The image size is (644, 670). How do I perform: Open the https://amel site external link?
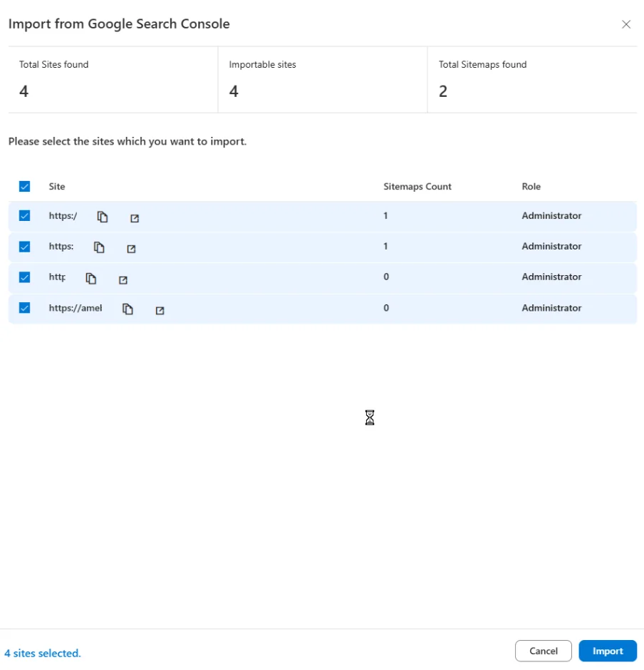[160, 310]
